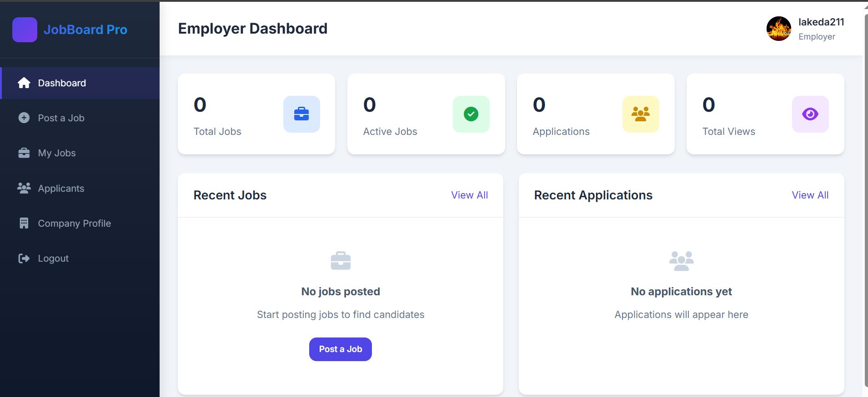The image size is (868, 397).
Task: Open My Jobs from the sidebar
Action: 57,153
